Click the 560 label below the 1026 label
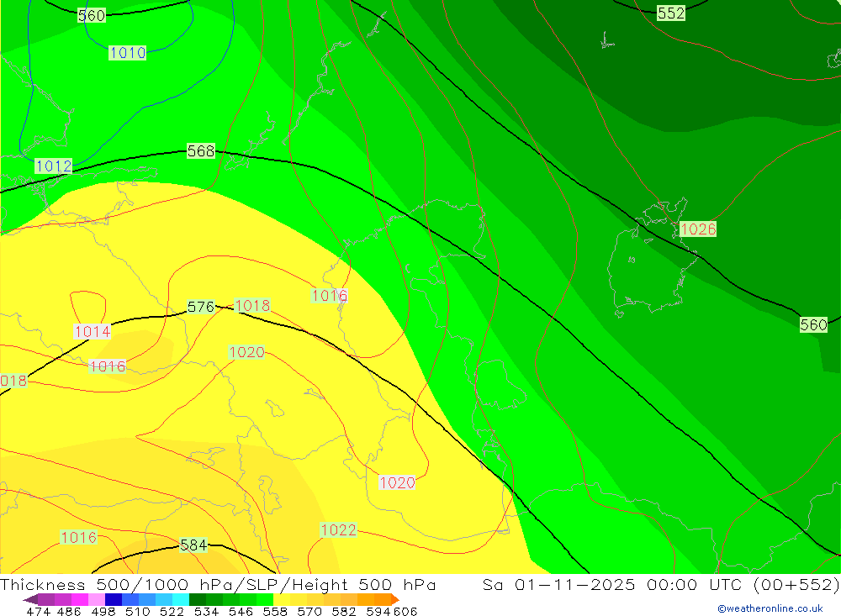 (x=813, y=325)
